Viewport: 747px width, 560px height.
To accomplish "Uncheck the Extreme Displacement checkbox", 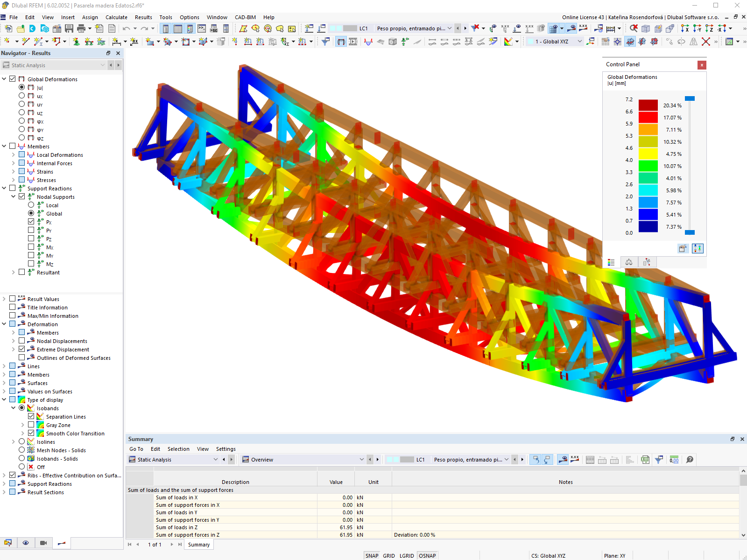I will (22, 349).
